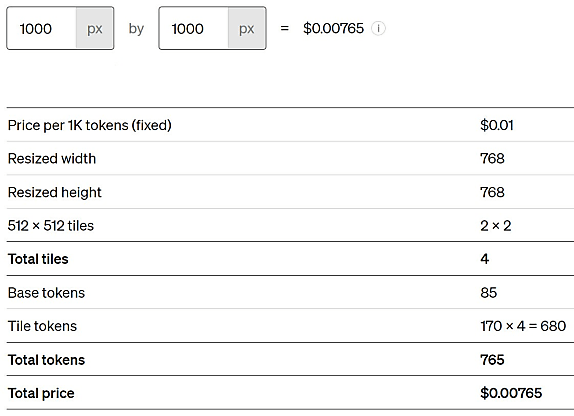Click the Base tokens value 85
The width and height of the screenshot is (574, 416).
click(x=489, y=293)
